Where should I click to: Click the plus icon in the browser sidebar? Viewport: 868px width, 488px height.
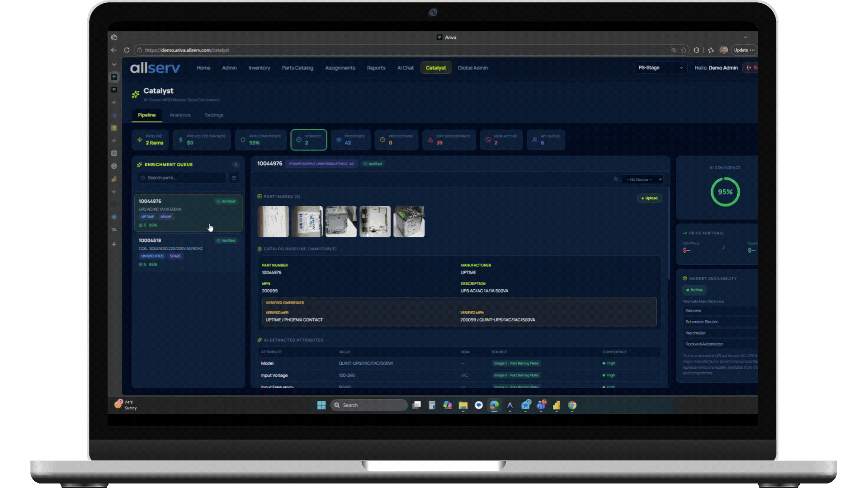pyautogui.click(x=114, y=244)
